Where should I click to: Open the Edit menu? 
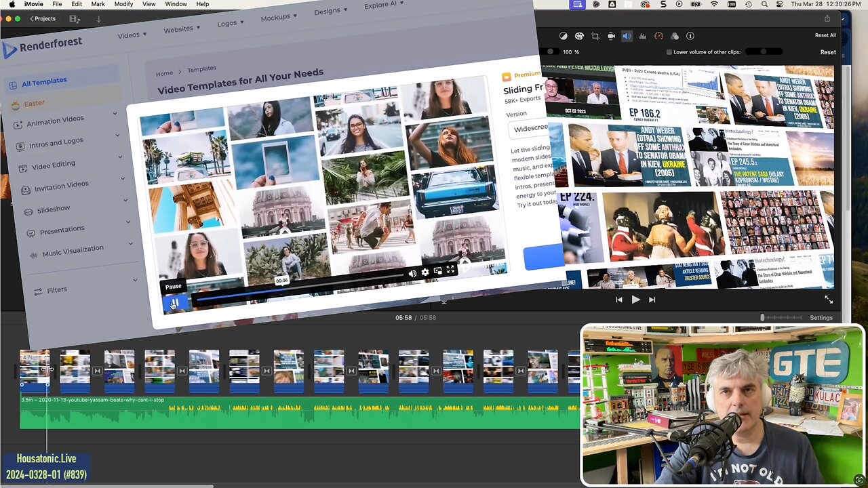click(x=77, y=4)
